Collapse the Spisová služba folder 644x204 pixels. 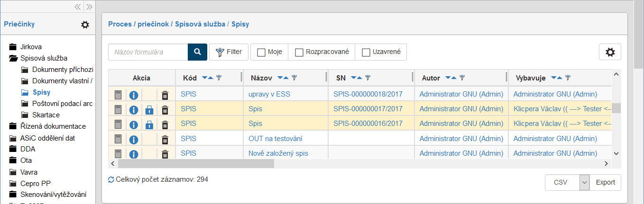(13, 58)
